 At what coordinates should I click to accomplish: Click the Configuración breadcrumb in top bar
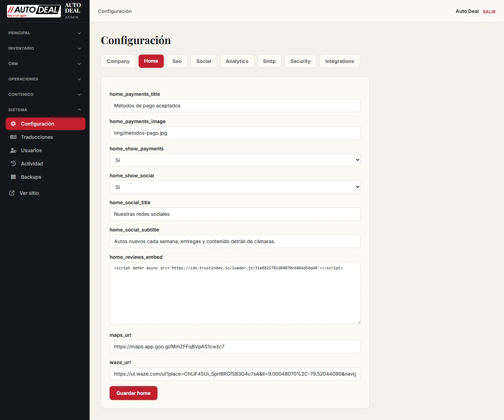115,11
